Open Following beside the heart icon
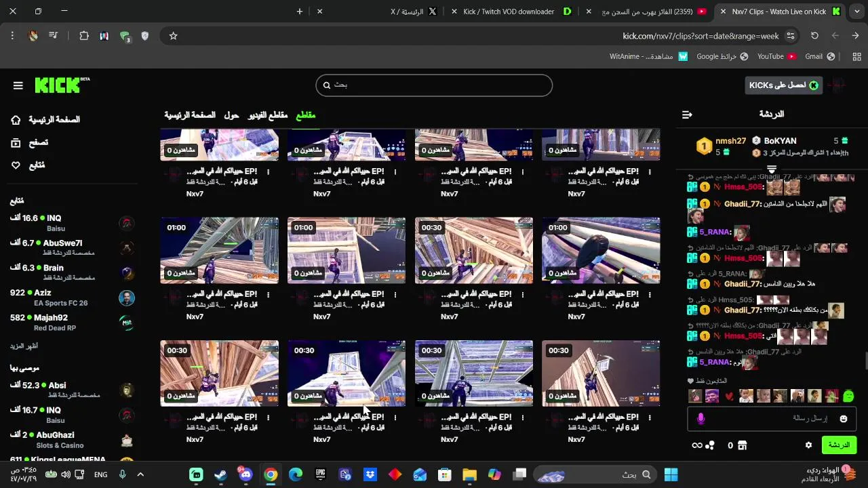 click(x=28, y=165)
